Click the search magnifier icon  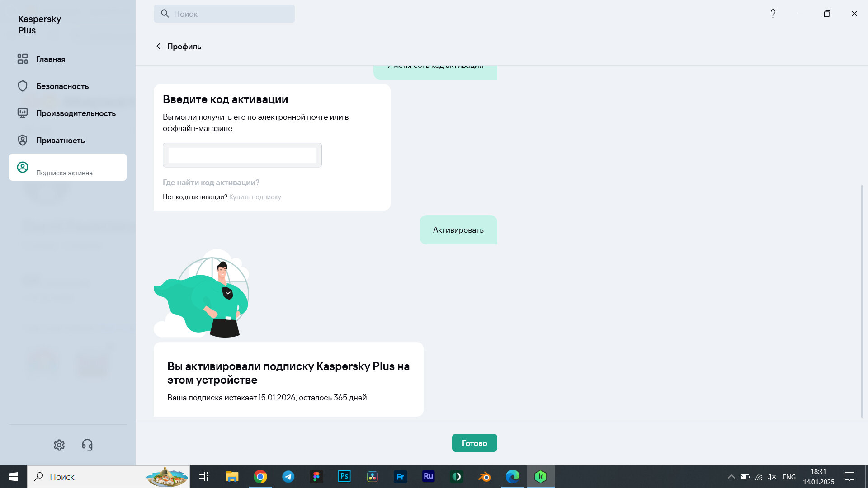coord(165,14)
